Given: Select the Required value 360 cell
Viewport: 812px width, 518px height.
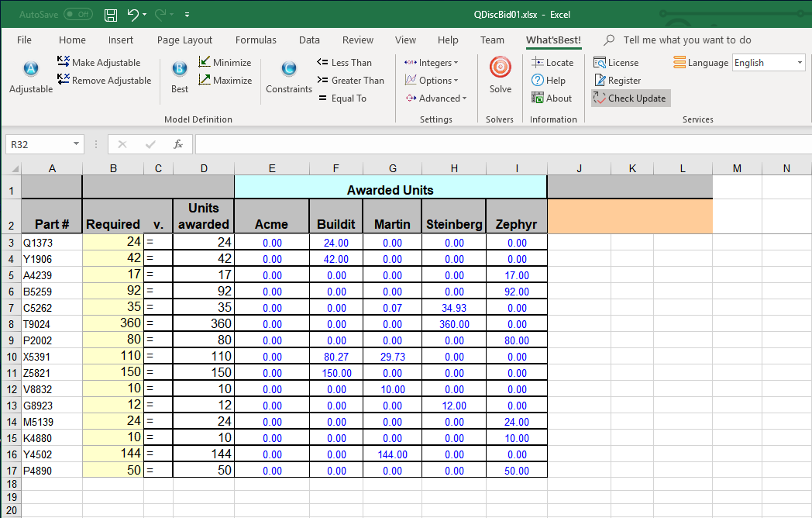Looking at the screenshot, I should coord(113,323).
